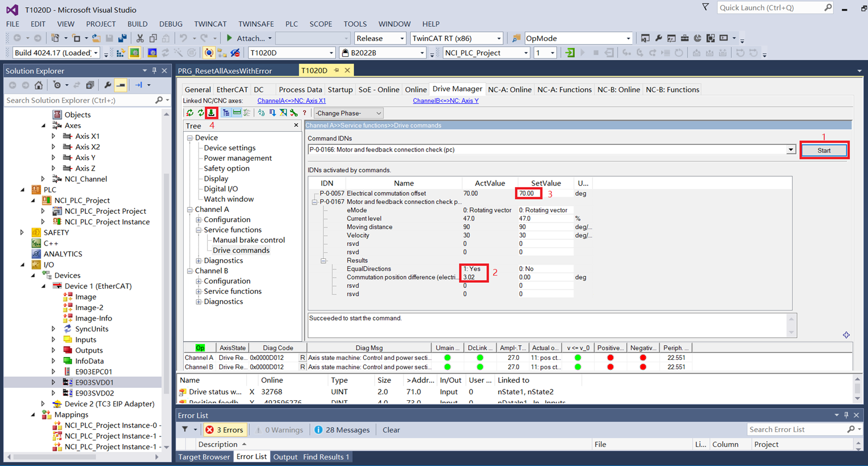Screen dimensions: 868x466
Task: Open the SCOPE menu
Action: (x=321, y=24)
